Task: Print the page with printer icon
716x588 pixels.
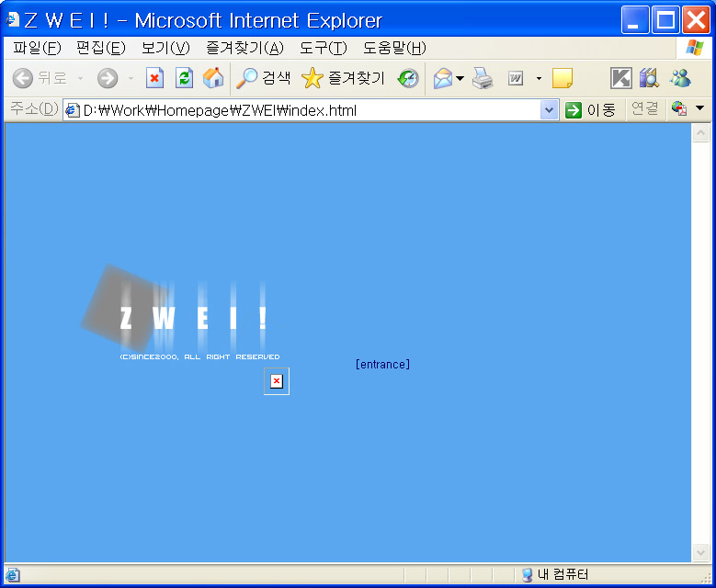Action: point(483,78)
